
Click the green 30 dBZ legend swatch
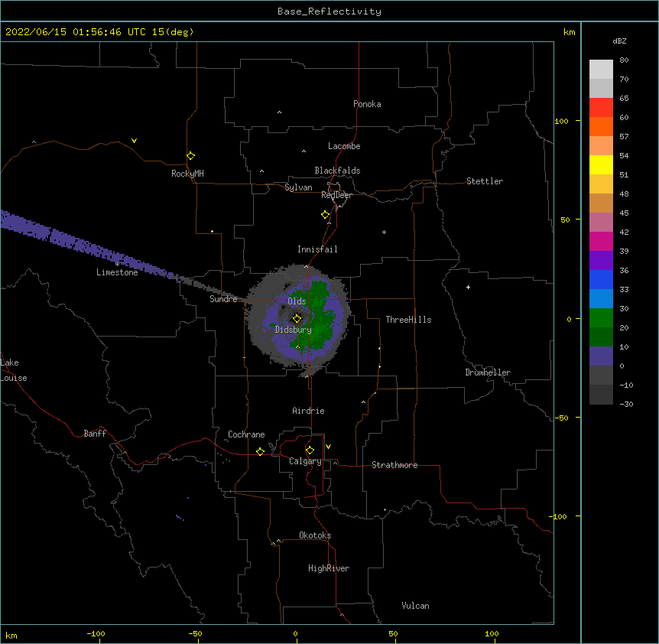(601, 318)
